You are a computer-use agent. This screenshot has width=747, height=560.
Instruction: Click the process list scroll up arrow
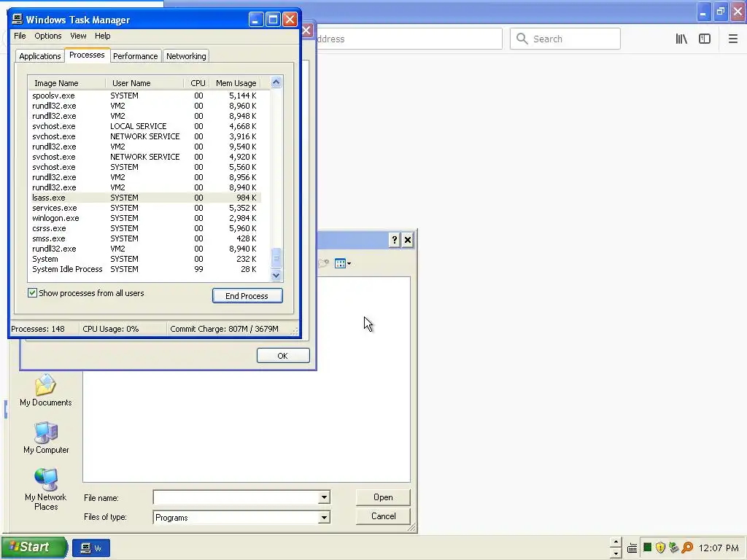coord(276,82)
